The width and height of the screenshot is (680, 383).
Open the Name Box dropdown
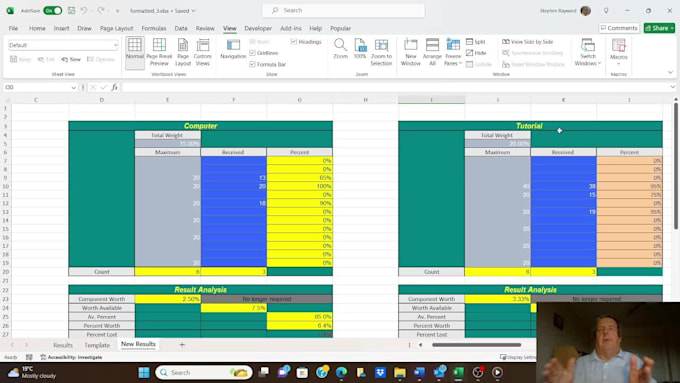(x=73, y=87)
